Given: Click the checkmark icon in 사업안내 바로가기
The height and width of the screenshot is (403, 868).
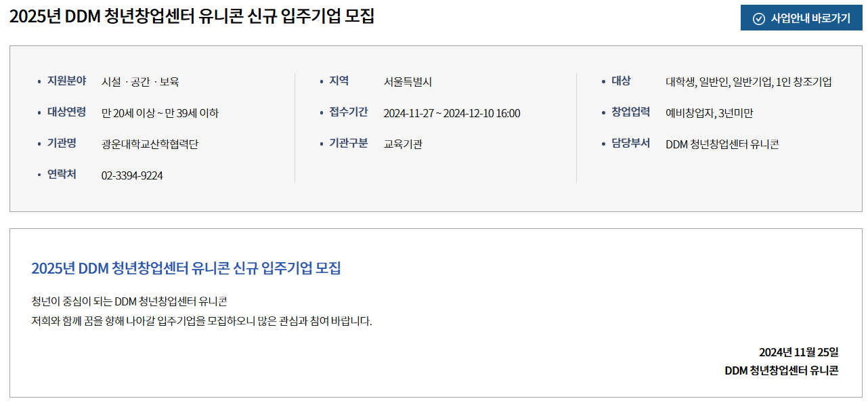Looking at the screenshot, I should tap(759, 18).
